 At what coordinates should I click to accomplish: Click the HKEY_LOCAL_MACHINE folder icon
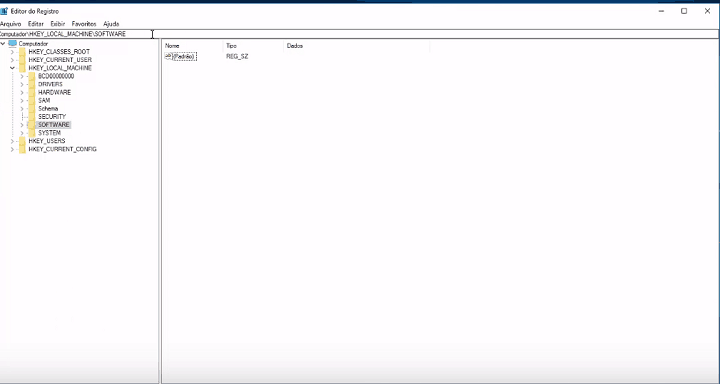tap(22, 68)
